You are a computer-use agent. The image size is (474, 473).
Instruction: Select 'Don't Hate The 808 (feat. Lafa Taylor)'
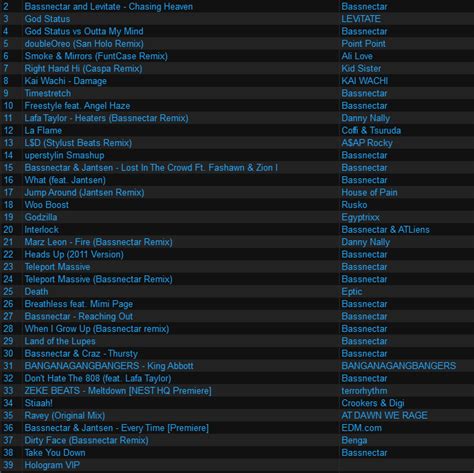click(98, 378)
